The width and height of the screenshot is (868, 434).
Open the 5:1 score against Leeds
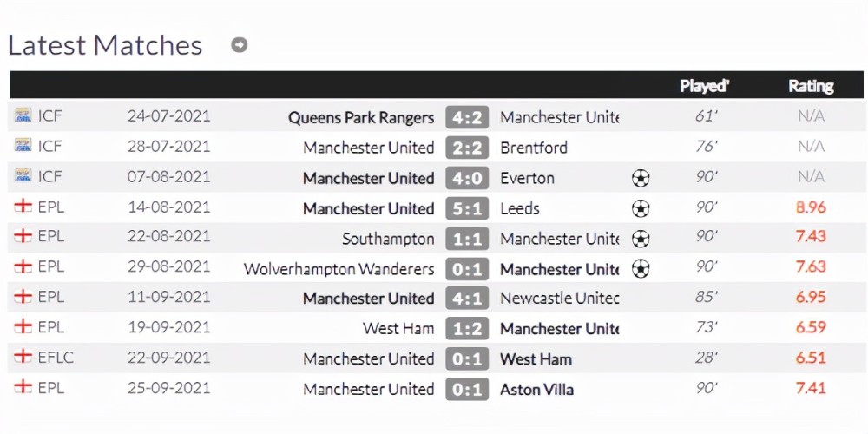click(467, 208)
